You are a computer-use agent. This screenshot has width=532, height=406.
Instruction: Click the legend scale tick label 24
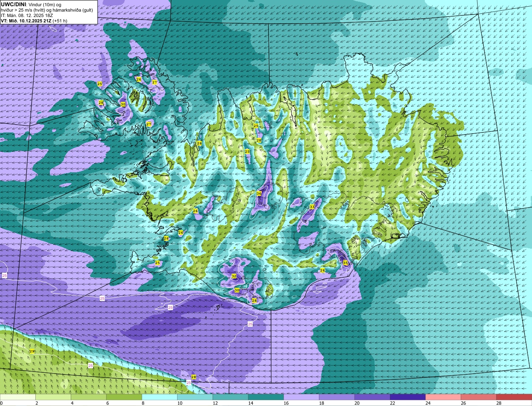pos(428,403)
